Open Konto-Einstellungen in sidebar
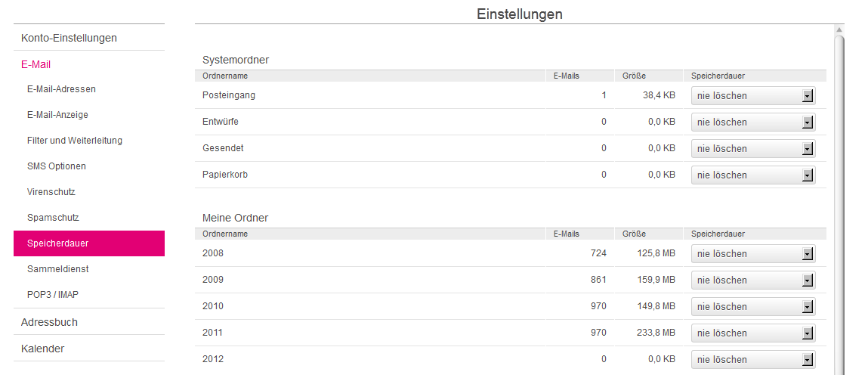 [x=69, y=38]
